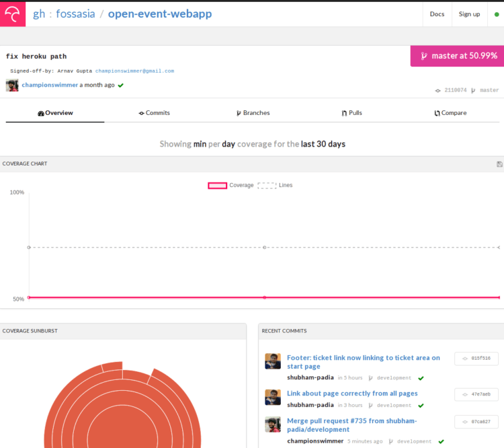Switch to the Branches tab
This screenshot has height=448, width=504.
pyautogui.click(x=253, y=113)
